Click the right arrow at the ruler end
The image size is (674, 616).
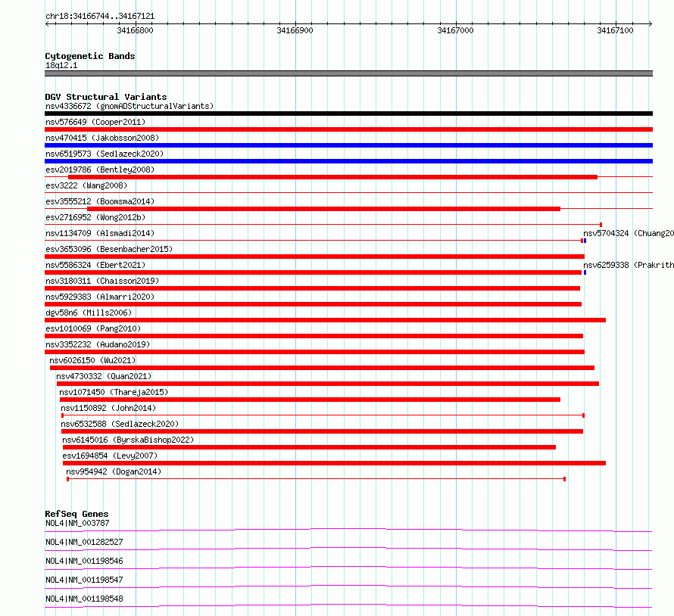point(650,23)
